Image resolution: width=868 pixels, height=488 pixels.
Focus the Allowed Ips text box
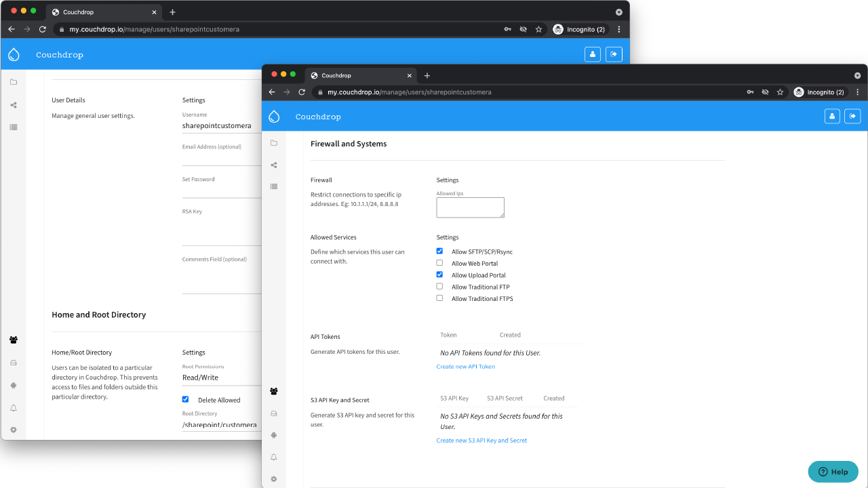click(x=471, y=207)
